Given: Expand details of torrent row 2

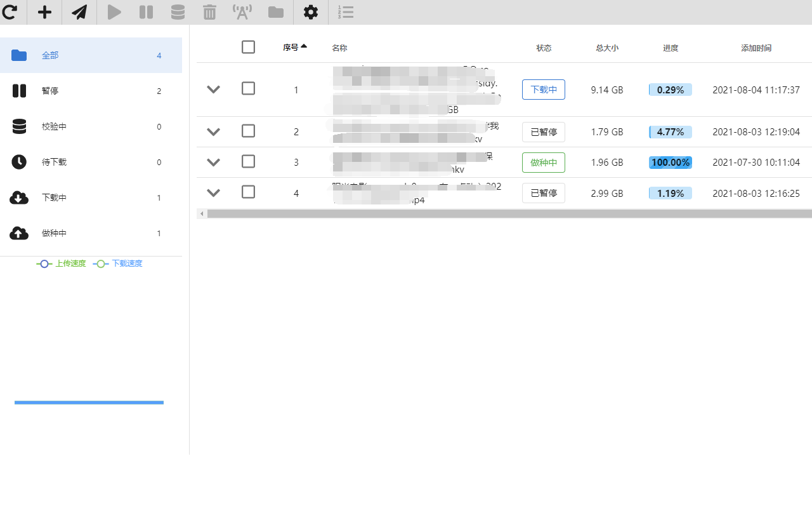Looking at the screenshot, I should click(x=214, y=132).
